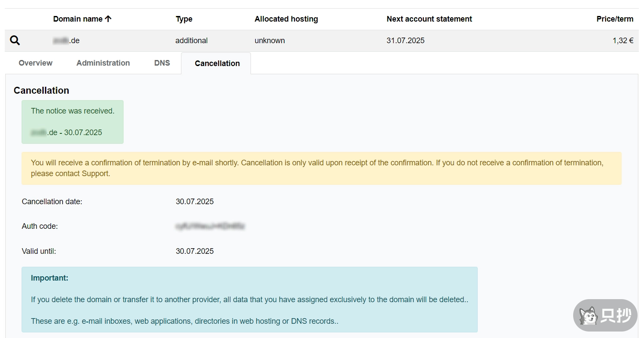644x338 pixels.
Task: Click the Cancellation date value
Action: click(x=194, y=202)
